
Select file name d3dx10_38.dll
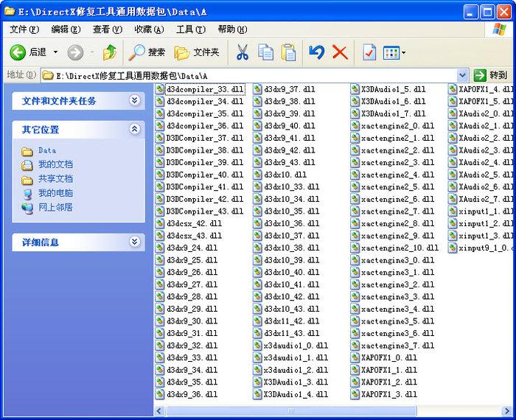[292, 248]
